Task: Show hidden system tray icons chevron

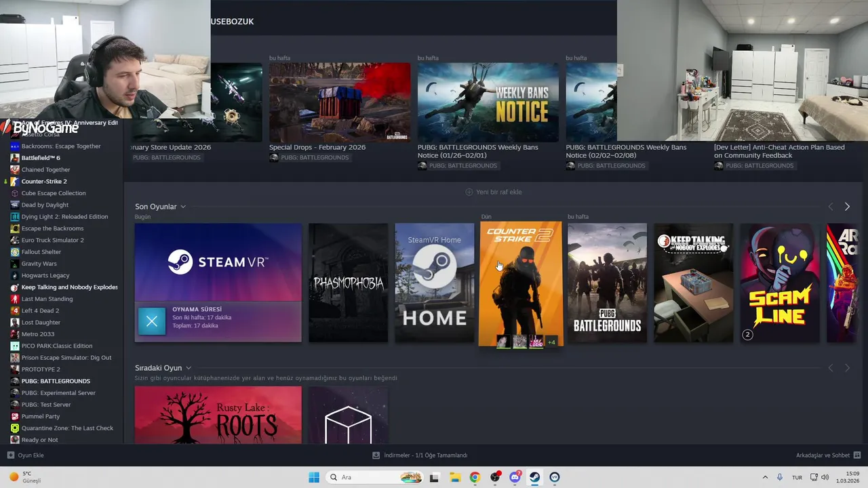Action: click(x=765, y=477)
